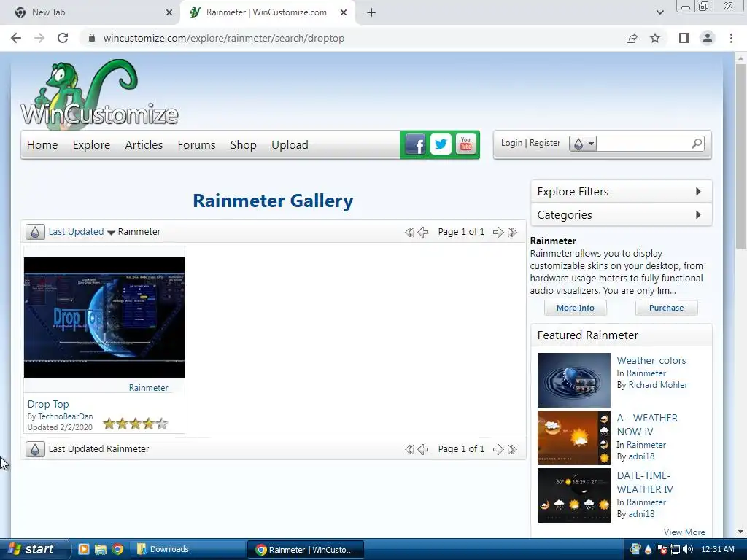Open the Forums menu item
Screen dimensions: 747x560
(196, 145)
